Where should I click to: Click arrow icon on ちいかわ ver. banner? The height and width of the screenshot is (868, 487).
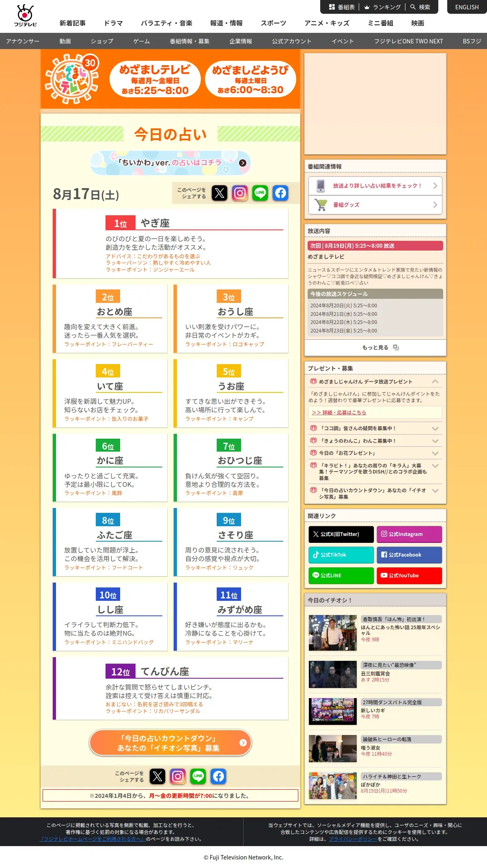(243, 163)
